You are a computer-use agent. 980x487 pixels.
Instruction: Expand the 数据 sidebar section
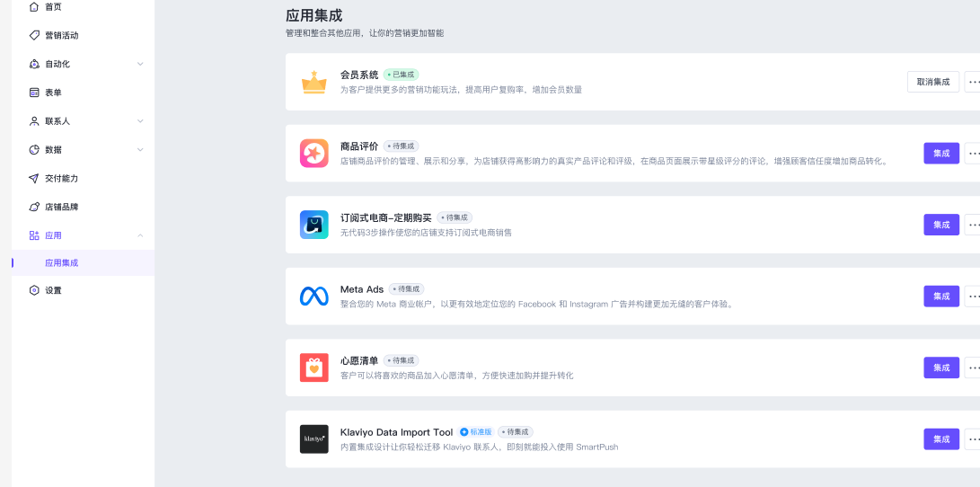(140, 150)
